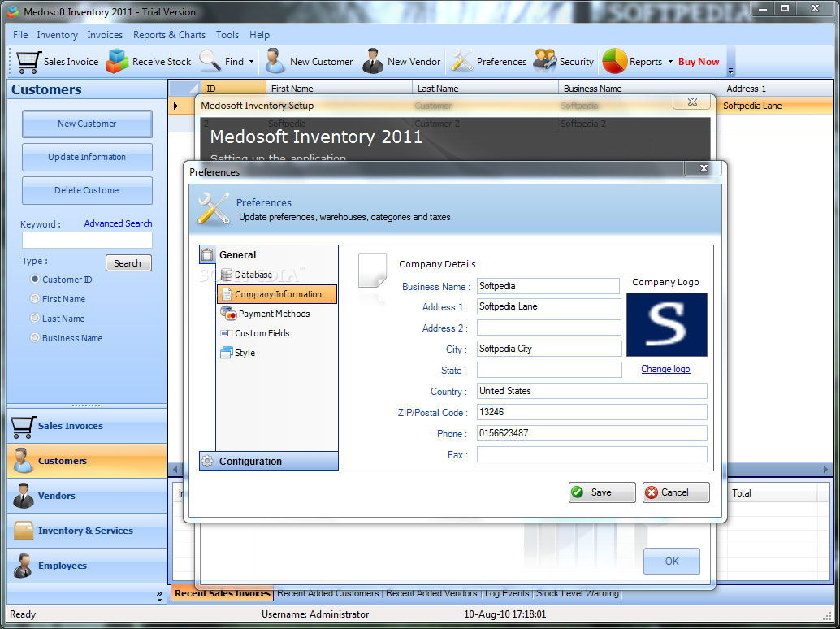This screenshot has height=629, width=840.
Task: Select Database icon in Preferences tree
Action: tap(226, 275)
